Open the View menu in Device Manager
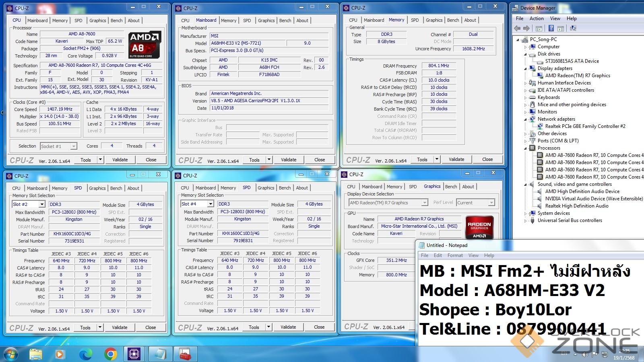 [x=555, y=19]
